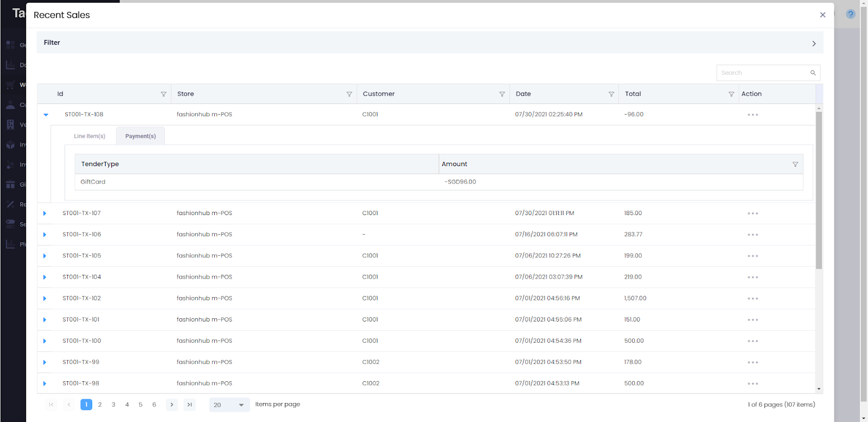Open three-dot actions for ST001-TX-105
The height and width of the screenshot is (422, 868).
(752, 256)
